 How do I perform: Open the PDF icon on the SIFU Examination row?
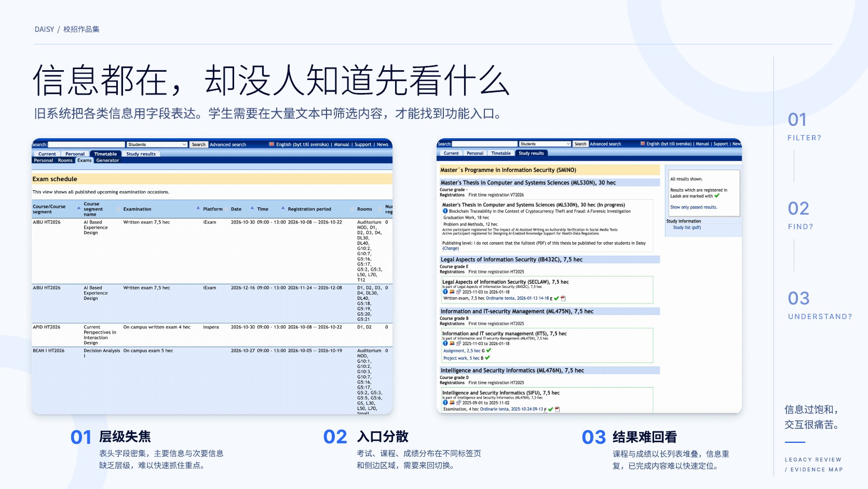tap(558, 409)
